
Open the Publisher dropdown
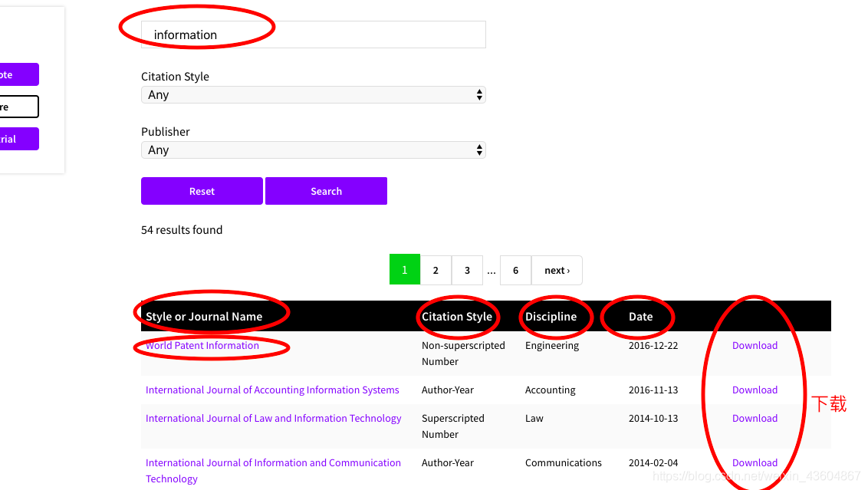(x=314, y=150)
